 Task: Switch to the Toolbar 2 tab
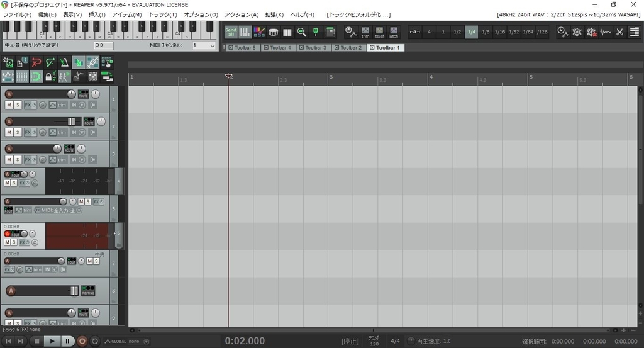point(348,48)
